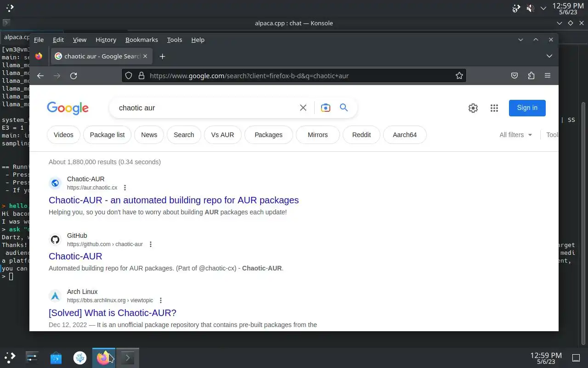Select the Search filter chip
The image size is (588, 368).
point(184,135)
